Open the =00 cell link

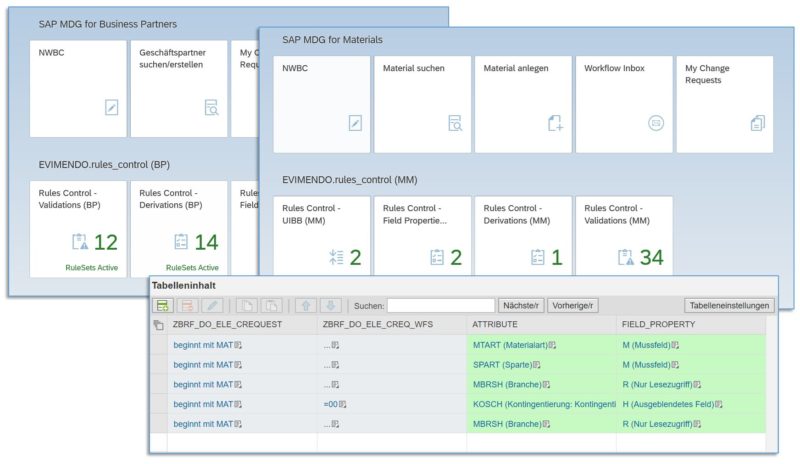click(331, 404)
